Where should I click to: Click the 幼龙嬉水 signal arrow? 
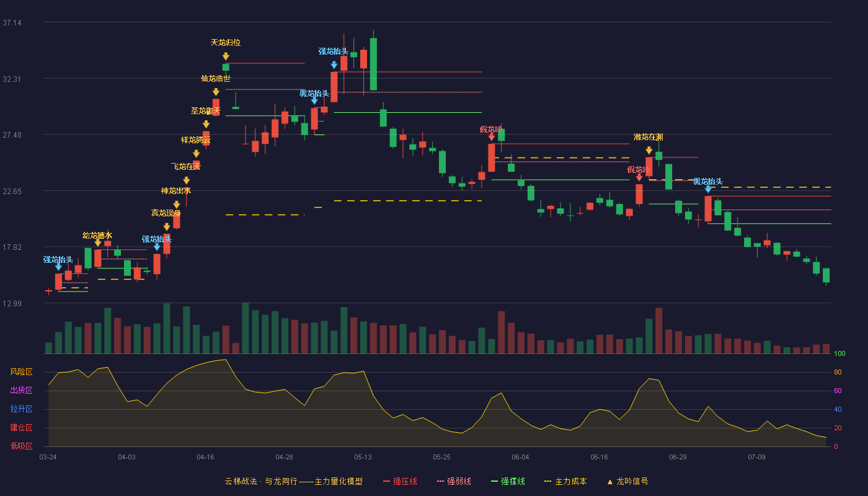click(x=97, y=243)
